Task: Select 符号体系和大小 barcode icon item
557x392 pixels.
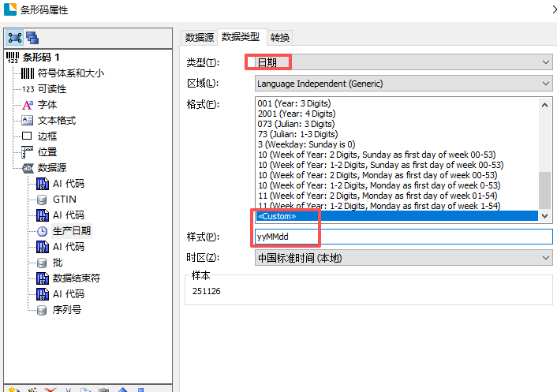Action: (x=70, y=73)
